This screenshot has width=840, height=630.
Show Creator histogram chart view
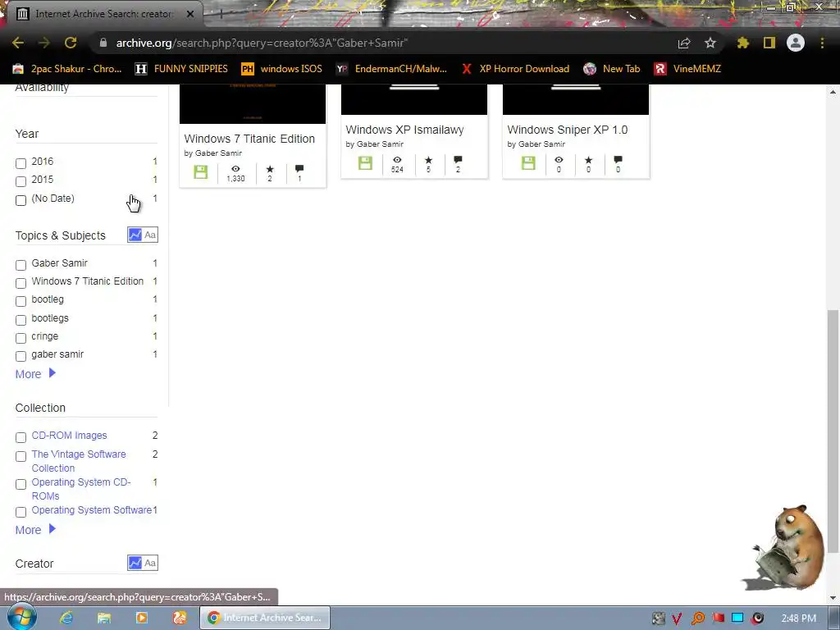pos(135,563)
